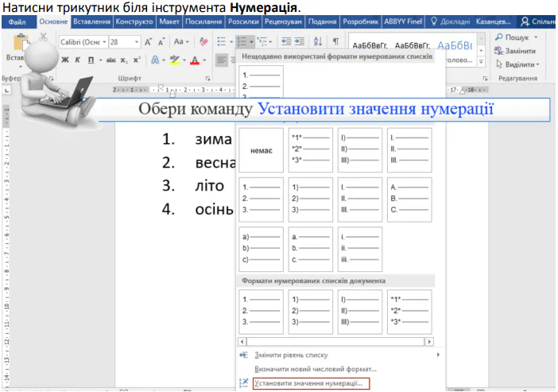Screen dimensions: 558x392
Task: Click strikethrough abc button
Action: pyautogui.click(x=112, y=60)
